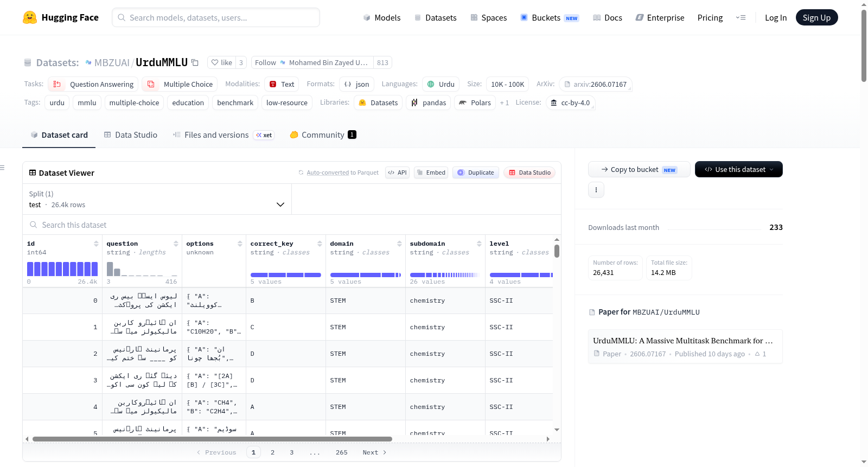Select the low-resource tag
Viewport: 868px width, 467px height.
point(286,103)
